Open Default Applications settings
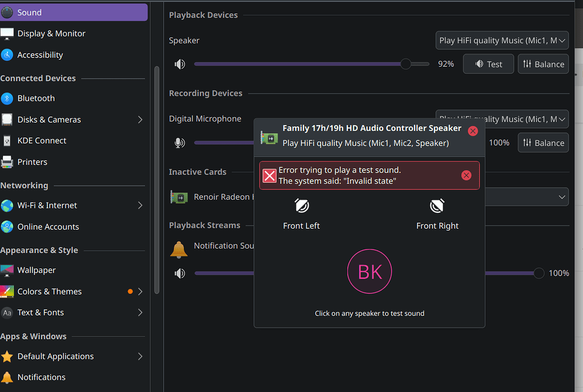This screenshot has width=583, height=392. point(55,356)
